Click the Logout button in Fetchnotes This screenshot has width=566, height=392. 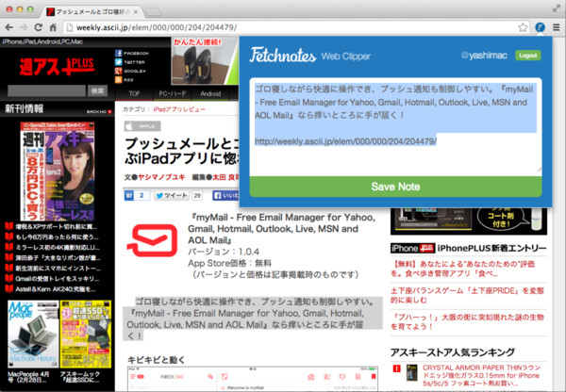pyautogui.click(x=527, y=56)
